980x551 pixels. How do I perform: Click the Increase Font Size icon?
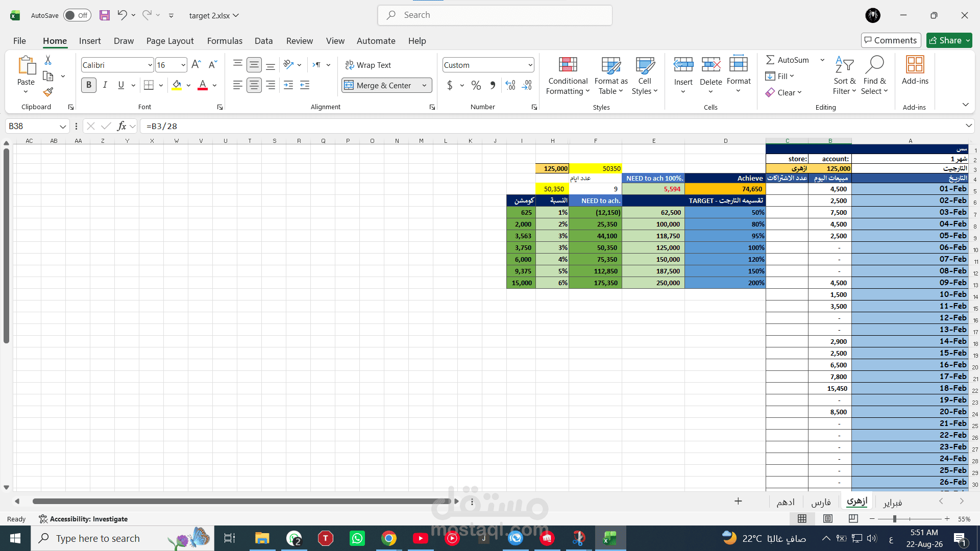(x=196, y=65)
